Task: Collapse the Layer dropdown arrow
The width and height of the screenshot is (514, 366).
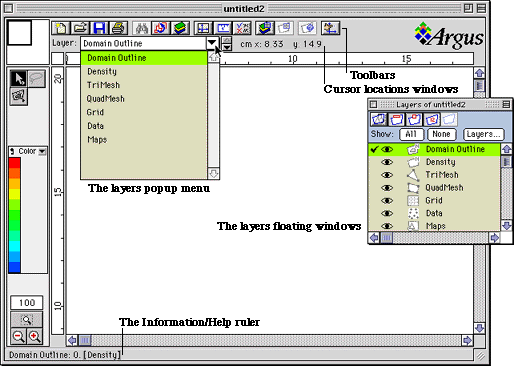Action: 212,43
